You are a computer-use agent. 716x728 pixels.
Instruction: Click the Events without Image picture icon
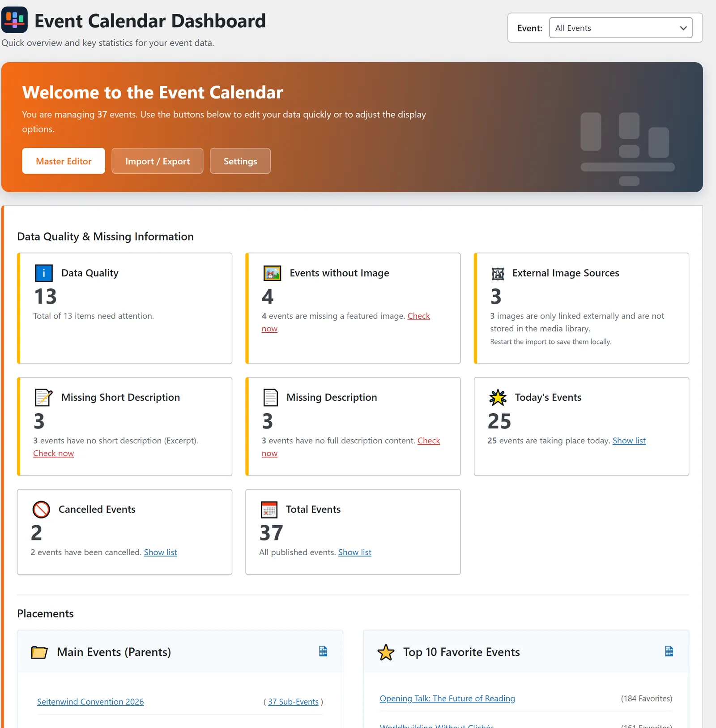[272, 273]
